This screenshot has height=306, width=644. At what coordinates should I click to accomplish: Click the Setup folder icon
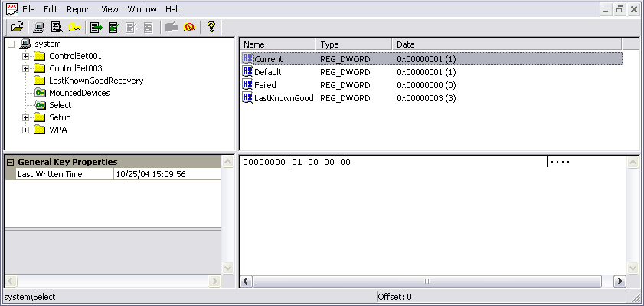pyautogui.click(x=39, y=117)
